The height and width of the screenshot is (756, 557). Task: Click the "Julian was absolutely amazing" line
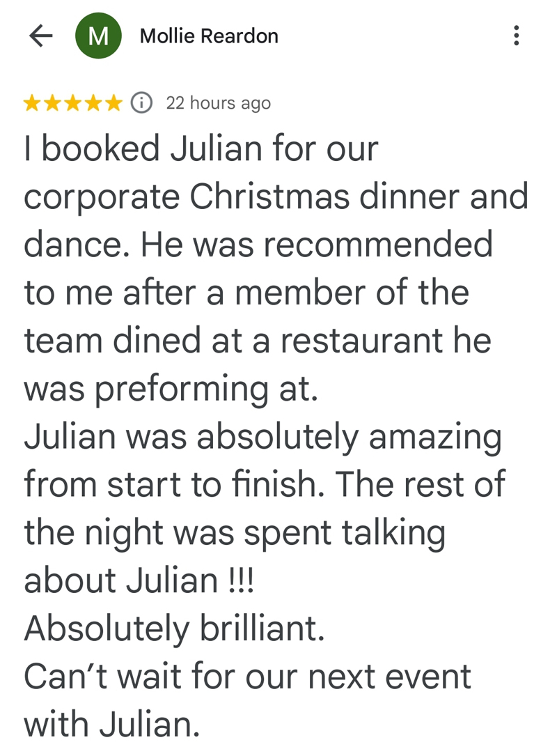point(262,438)
